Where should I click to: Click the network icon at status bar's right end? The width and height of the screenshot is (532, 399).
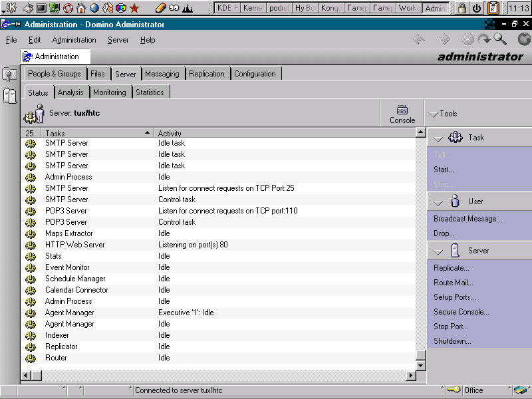pos(520,390)
